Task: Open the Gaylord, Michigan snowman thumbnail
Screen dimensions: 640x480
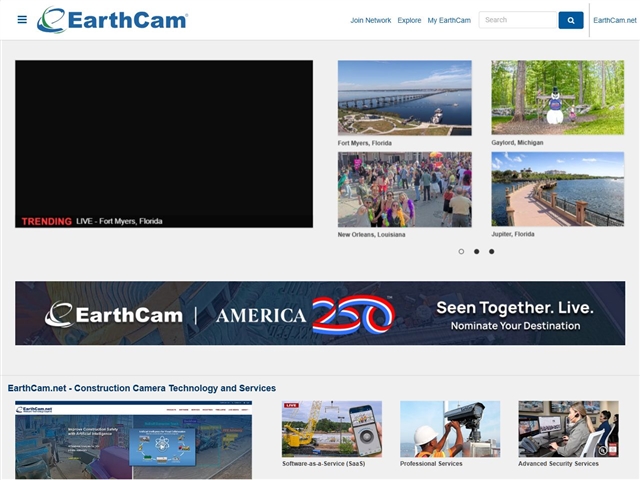Action: click(x=558, y=98)
